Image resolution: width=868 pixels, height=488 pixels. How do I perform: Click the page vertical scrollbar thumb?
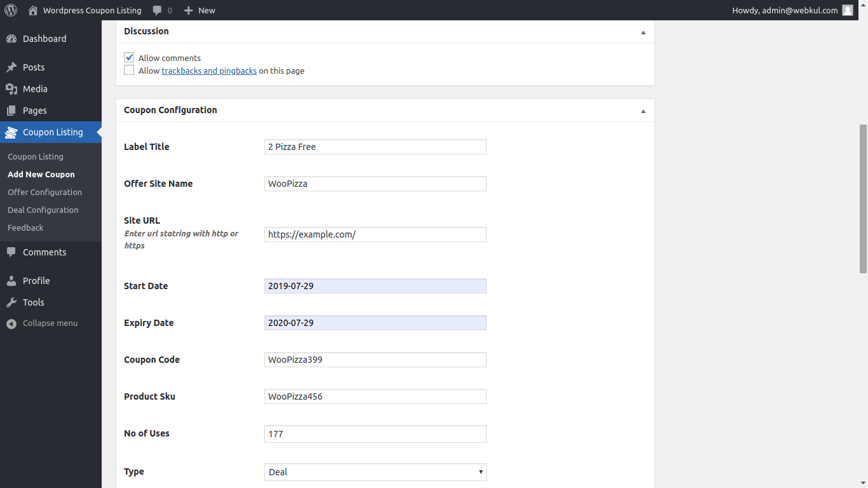pos(863,198)
